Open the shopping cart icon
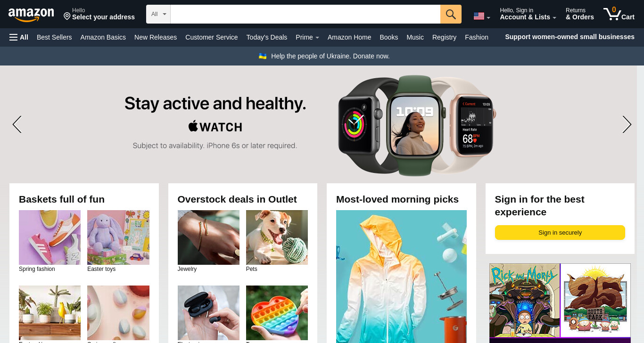 (619, 14)
